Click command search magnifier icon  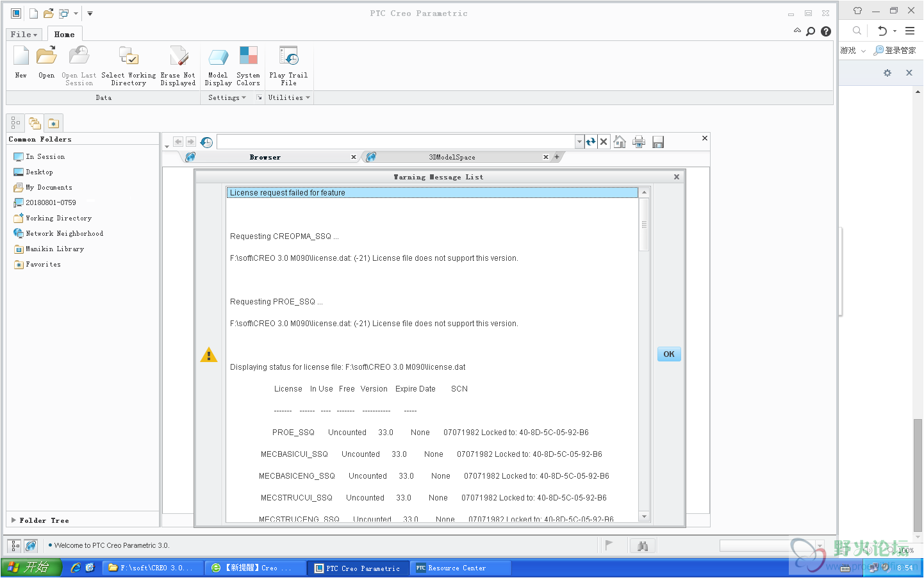[811, 31]
